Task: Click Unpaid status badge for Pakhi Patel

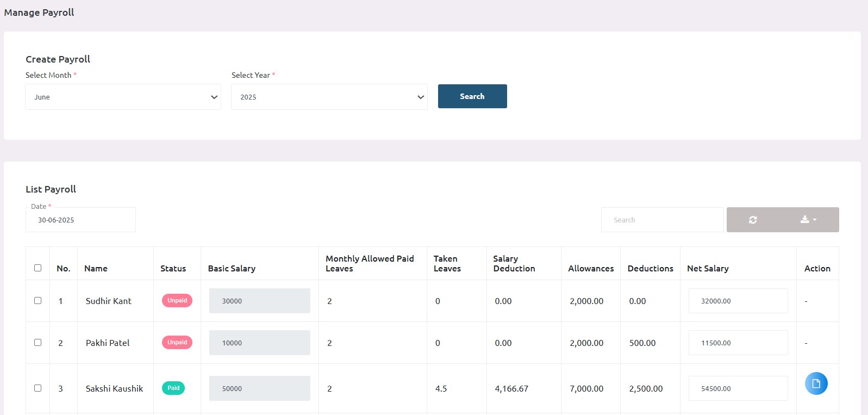Action: pos(177,342)
